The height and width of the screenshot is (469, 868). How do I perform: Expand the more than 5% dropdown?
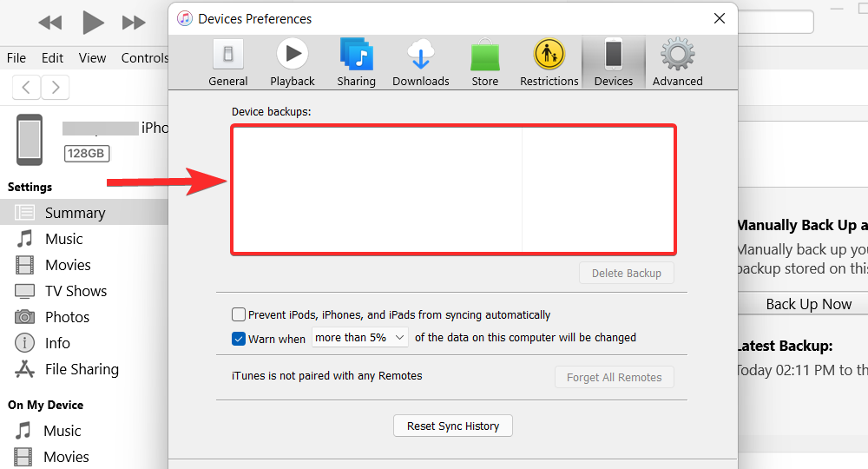coord(360,338)
